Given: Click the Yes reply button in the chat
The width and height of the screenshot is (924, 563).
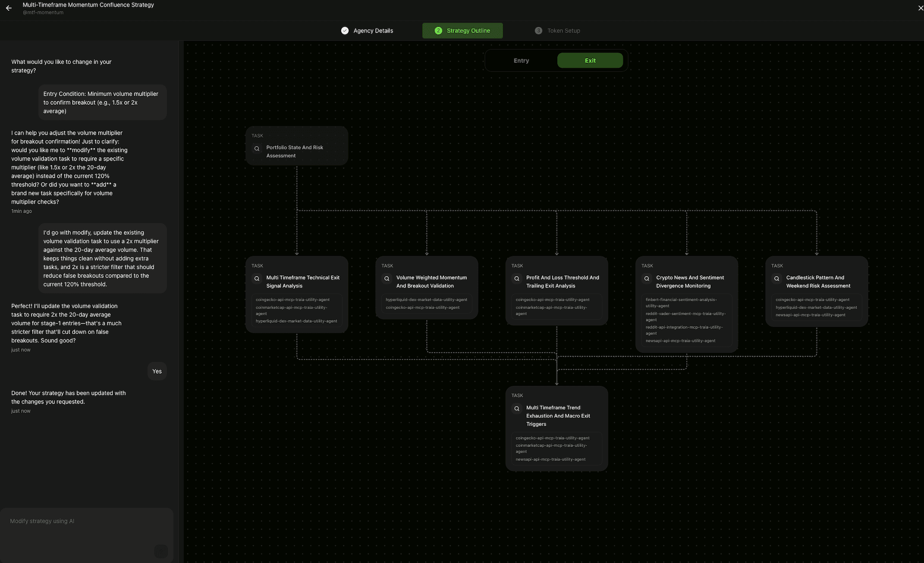Looking at the screenshot, I should (x=157, y=371).
